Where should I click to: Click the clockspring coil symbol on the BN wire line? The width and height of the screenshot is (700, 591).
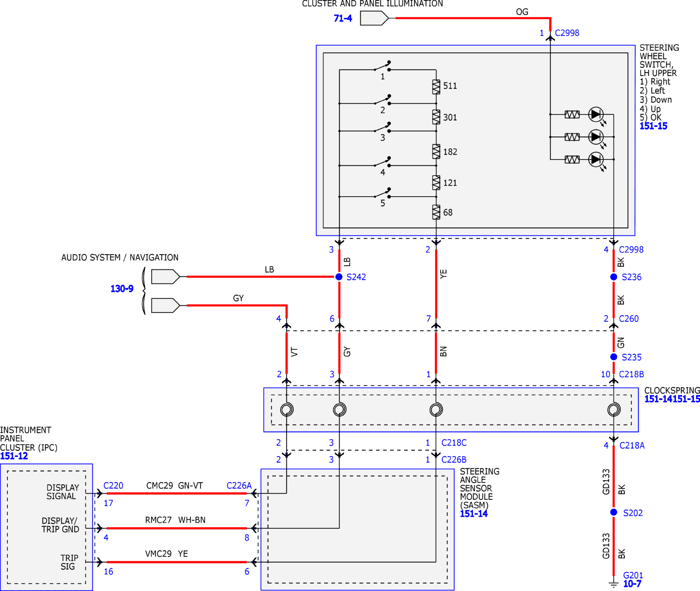click(x=436, y=409)
